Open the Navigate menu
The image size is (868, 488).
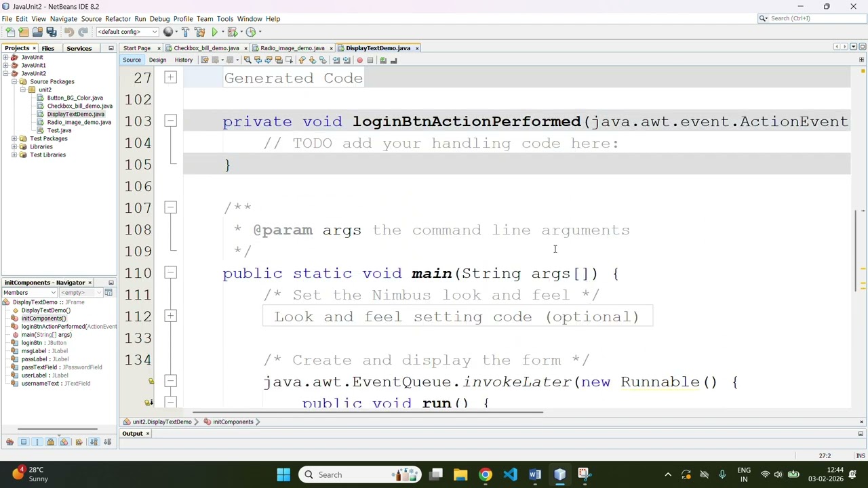point(64,19)
